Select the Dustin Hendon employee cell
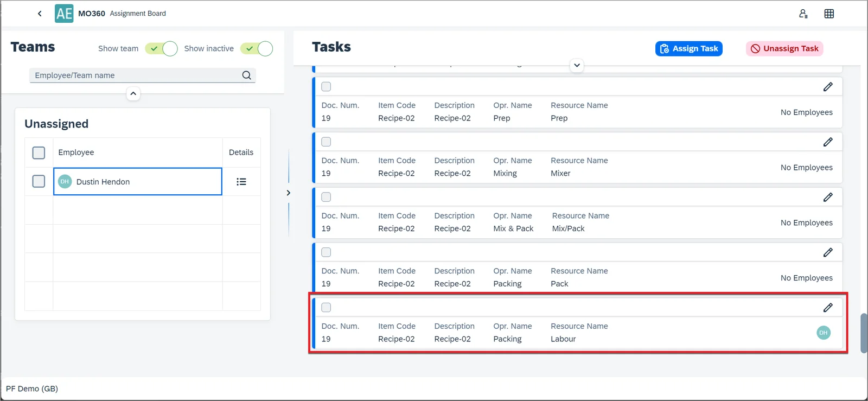This screenshot has height=401, width=868. point(138,181)
